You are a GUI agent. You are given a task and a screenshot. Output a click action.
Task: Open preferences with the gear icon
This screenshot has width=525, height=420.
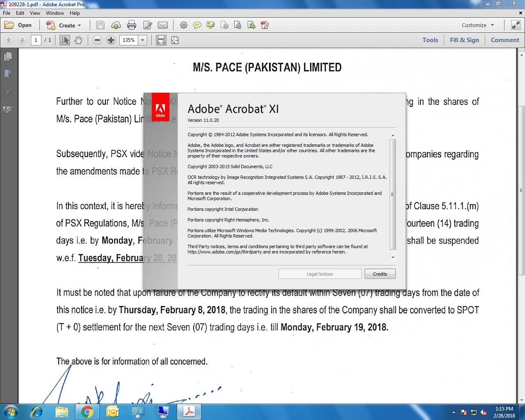[184, 25]
